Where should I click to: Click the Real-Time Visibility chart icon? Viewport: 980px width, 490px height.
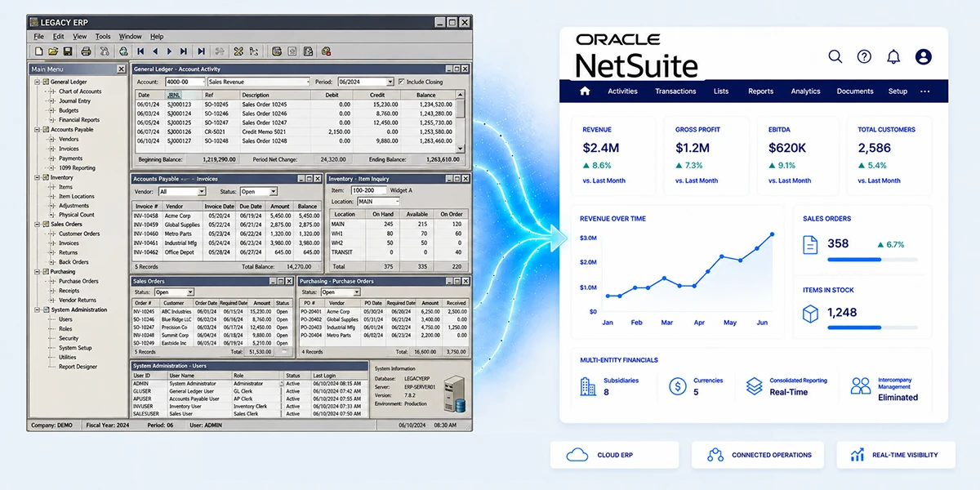[x=857, y=455]
